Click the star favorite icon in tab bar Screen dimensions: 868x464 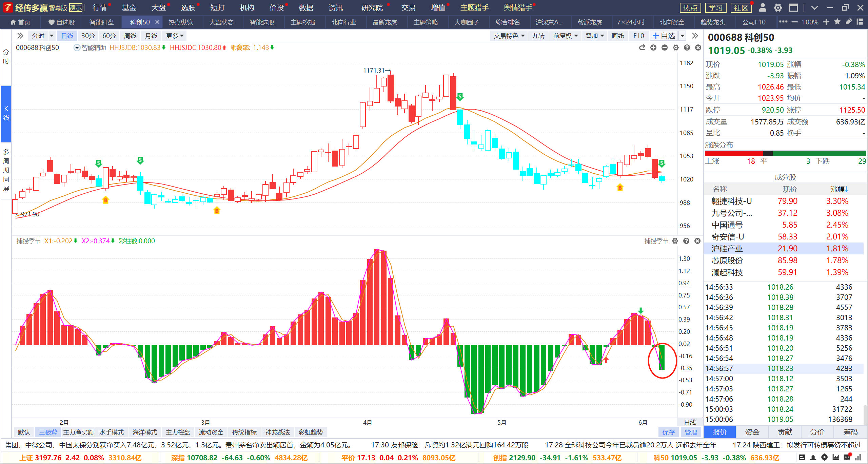tap(837, 22)
